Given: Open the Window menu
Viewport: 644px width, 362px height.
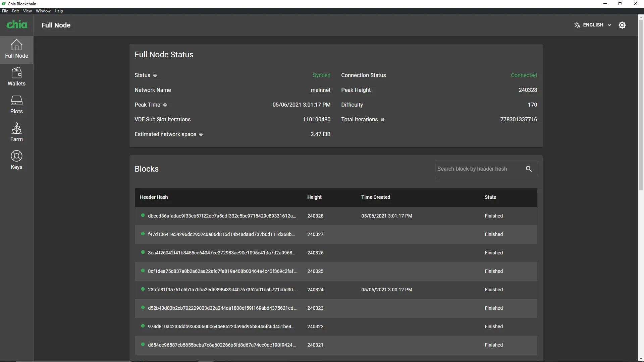Looking at the screenshot, I should point(43,11).
